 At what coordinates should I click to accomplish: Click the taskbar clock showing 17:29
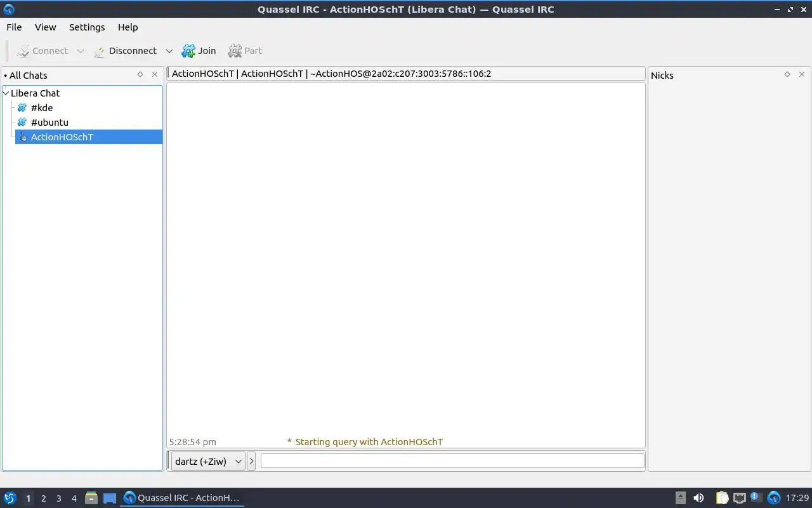coord(797,498)
